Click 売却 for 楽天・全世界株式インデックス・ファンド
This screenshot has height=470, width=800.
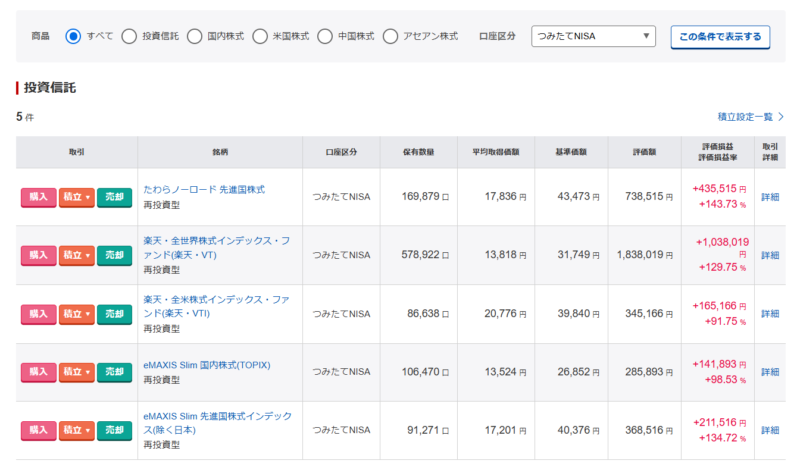114,255
